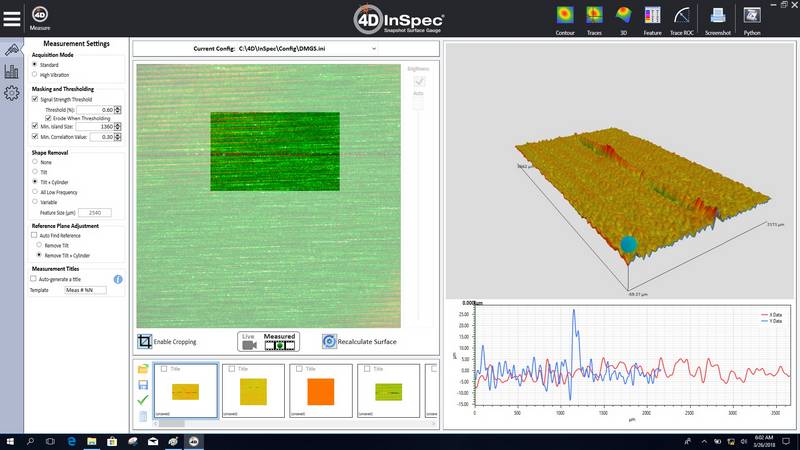Click the Feature Size input field
Screen dimensions: 800x450
(95, 212)
